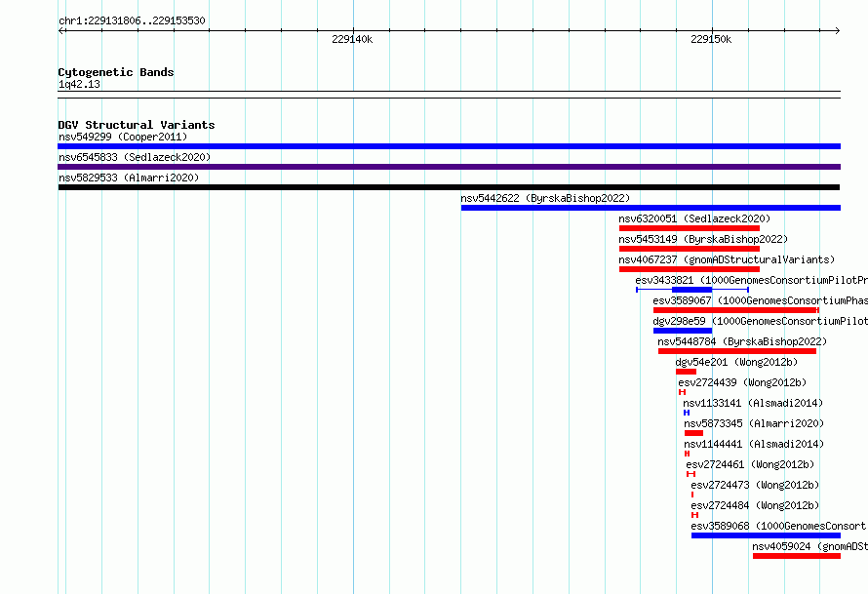Open the nsv5448784 (ByrskaBishop2022) label

pyautogui.click(x=742, y=341)
